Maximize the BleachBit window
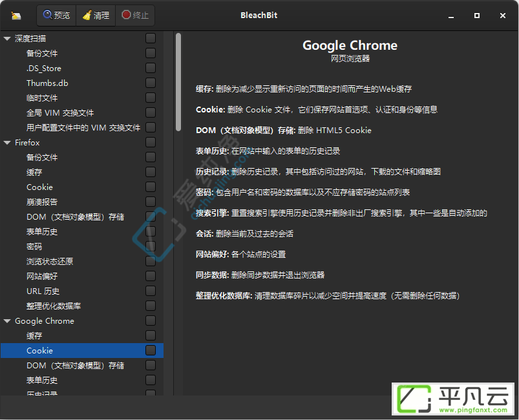This screenshot has width=519, height=420. [476, 16]
